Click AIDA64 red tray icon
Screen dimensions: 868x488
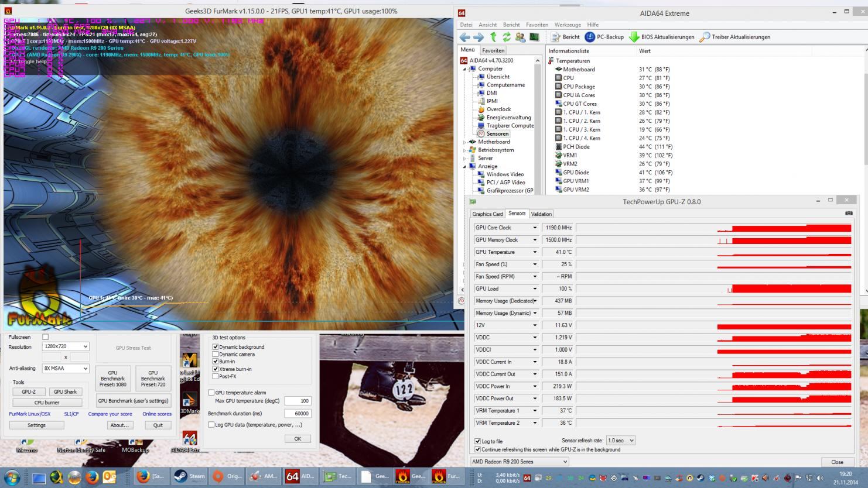pos(527,478)
